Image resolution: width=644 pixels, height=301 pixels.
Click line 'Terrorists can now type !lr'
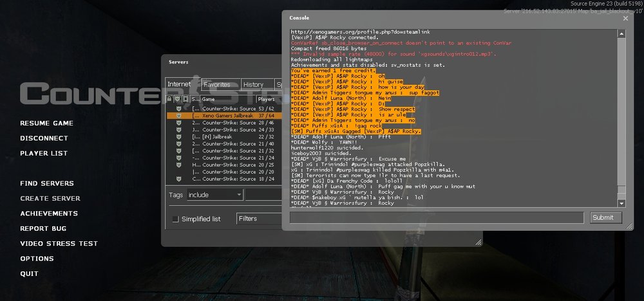(375, 176)
